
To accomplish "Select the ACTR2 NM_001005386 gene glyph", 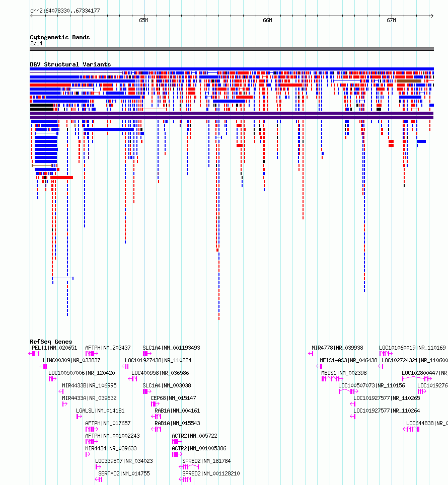I will click(x=177, y=454).
